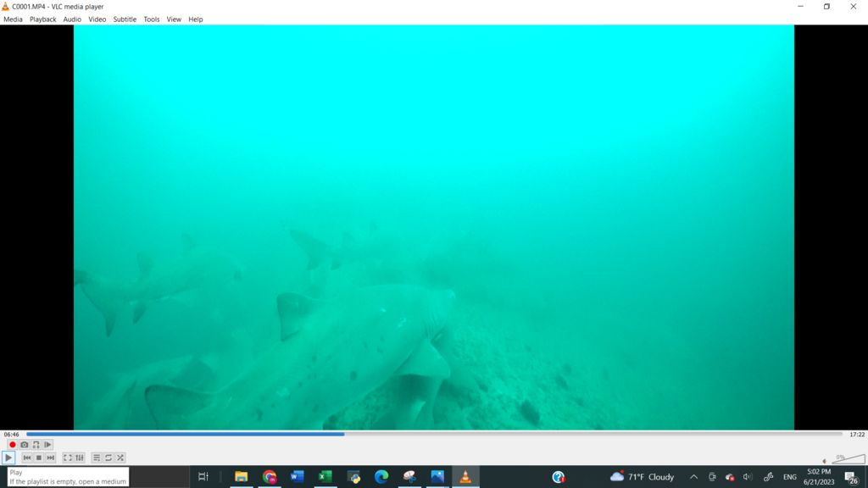Toggle the loop repeat mode
Screen dimensions: 868x488
pos(108,457)
